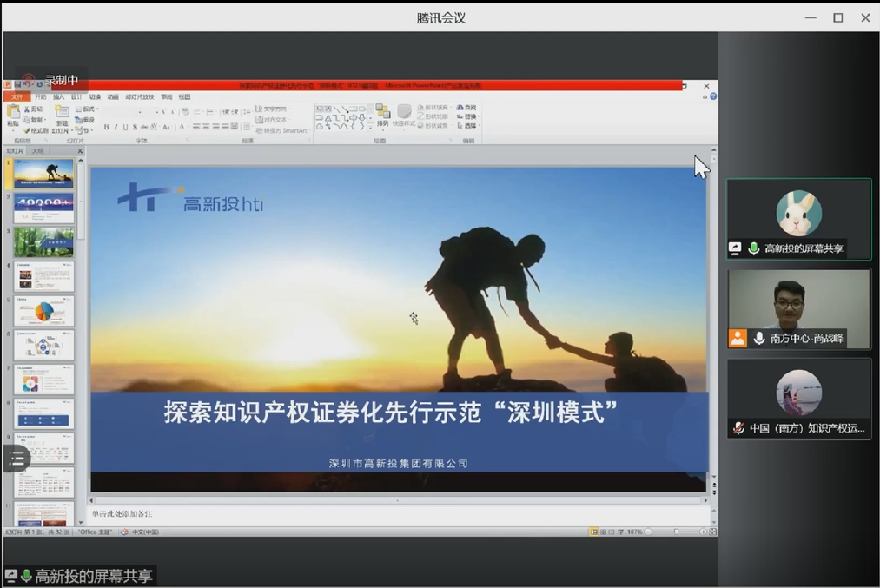Select the 高新投的屏幕共享 rabbit avatar tile
The height and width of the screenshot is (588, 880).
[x=798, y=220]
